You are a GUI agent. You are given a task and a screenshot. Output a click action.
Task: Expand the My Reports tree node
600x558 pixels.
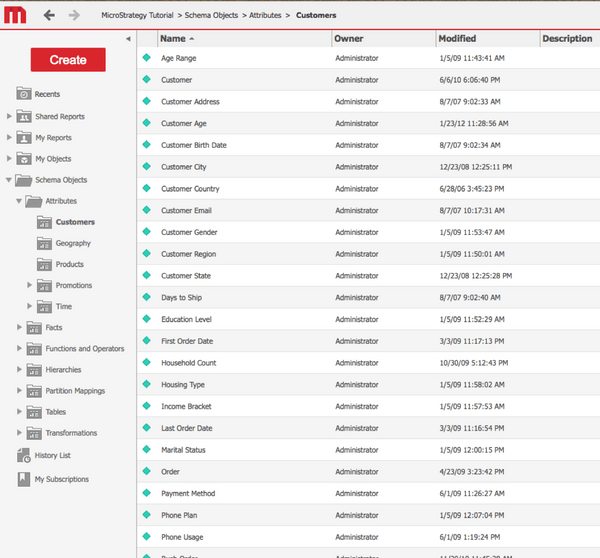pos(9,137)
